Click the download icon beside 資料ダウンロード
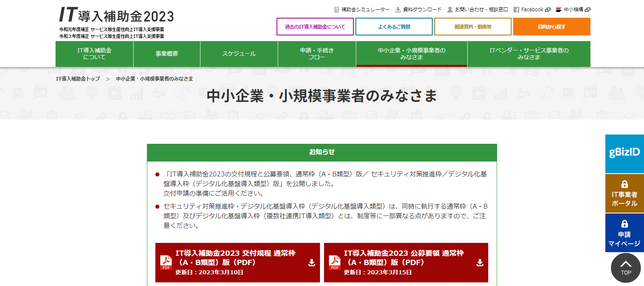This screenshot has height=286, width=644. pos(398,10)
